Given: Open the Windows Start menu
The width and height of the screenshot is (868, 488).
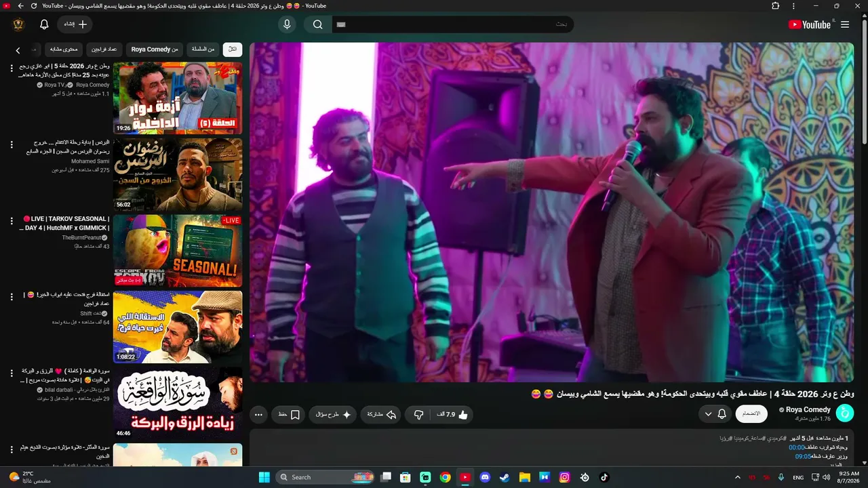Looking at the screenshot, I should point(264,477).
